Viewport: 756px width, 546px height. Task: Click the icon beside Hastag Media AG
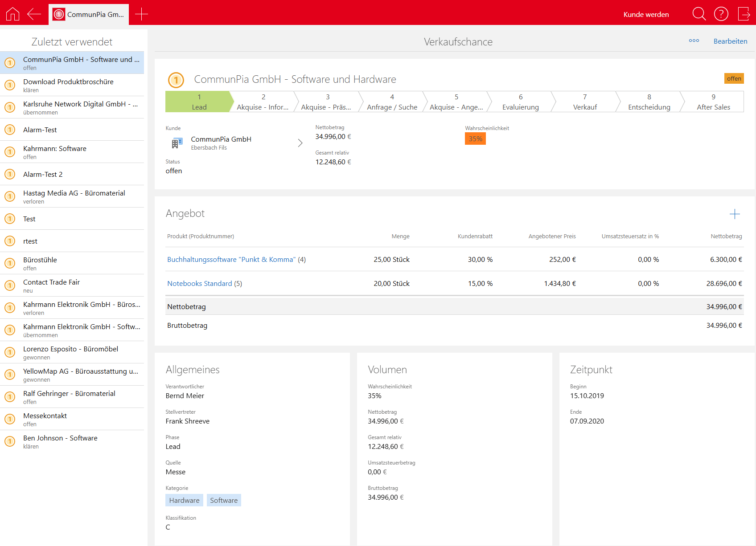[10, 196]
